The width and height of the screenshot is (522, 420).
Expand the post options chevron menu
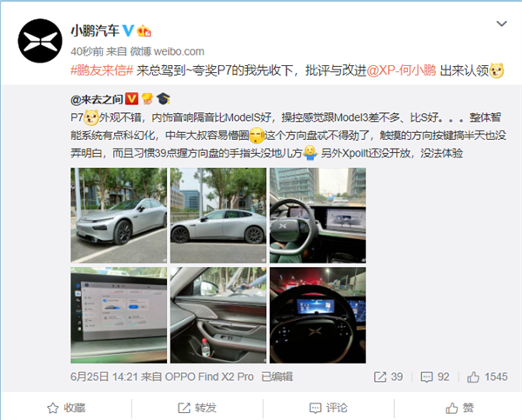pyautogui.click(x=501, y=23)
